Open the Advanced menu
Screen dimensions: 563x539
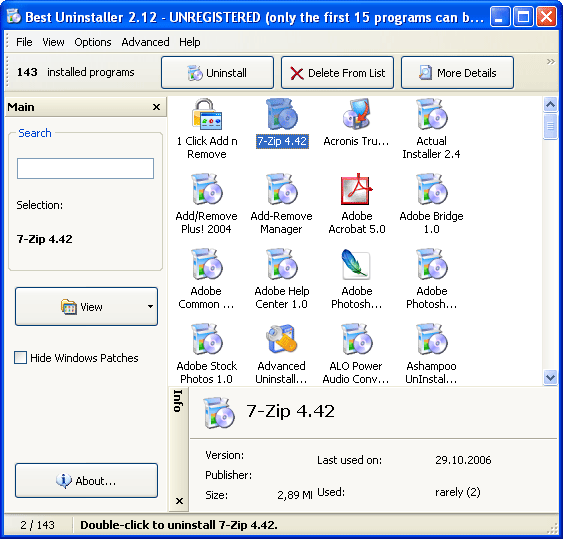click(145, 42)
